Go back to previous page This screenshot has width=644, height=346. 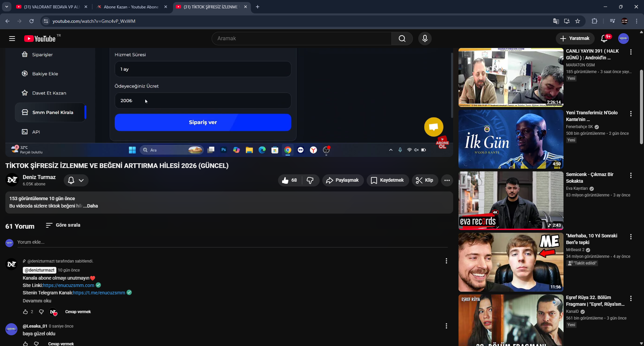[7, 21]
